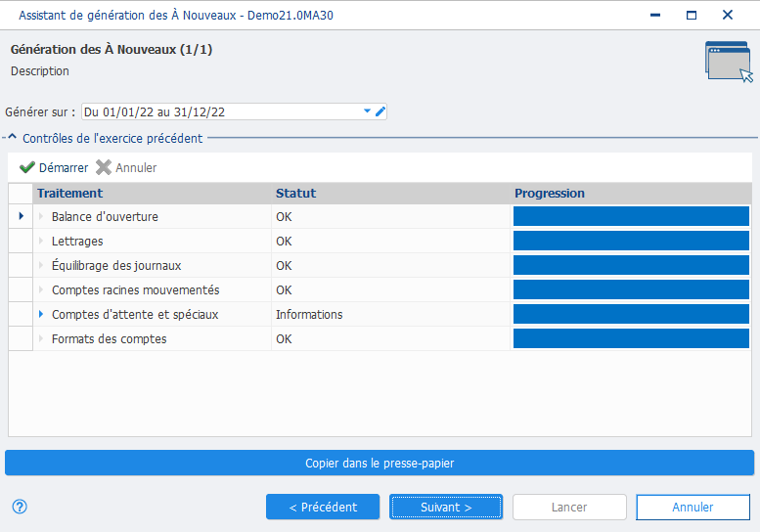Image resolution: width=760 pixels, height=532 pixels.
Task: Click the green Démarrer checkmark icon
Action: pos(26,167)
